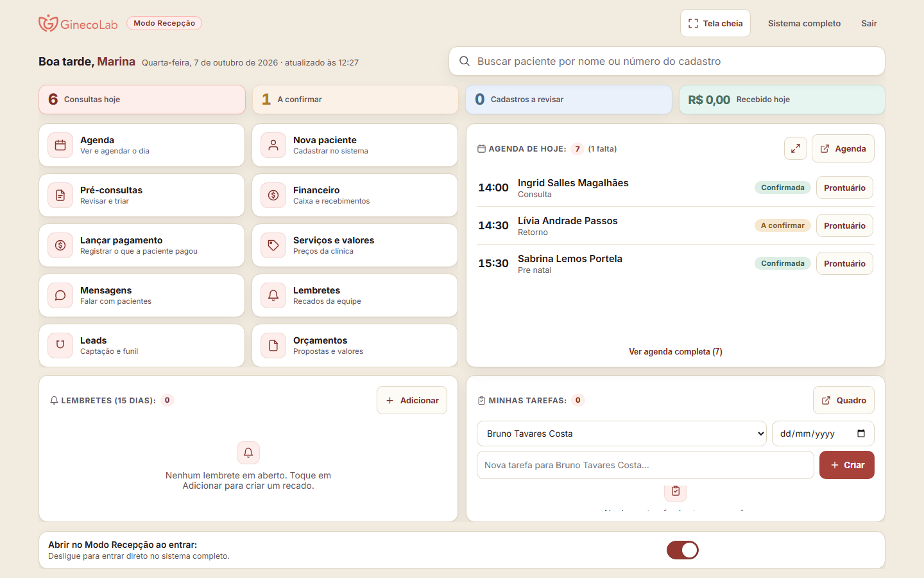The image size is (924, 578).
Task: Click the dd/mm/yyyy date field
Action: click(x=823, y=433)
